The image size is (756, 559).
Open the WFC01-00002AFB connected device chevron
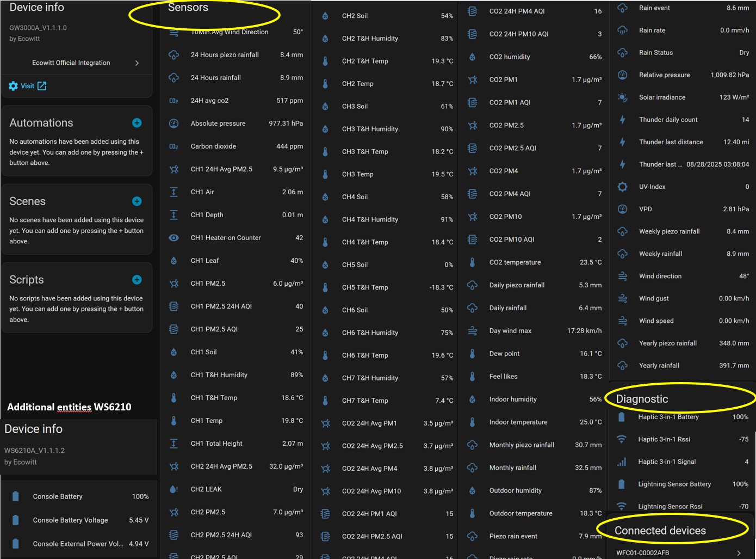739,553
